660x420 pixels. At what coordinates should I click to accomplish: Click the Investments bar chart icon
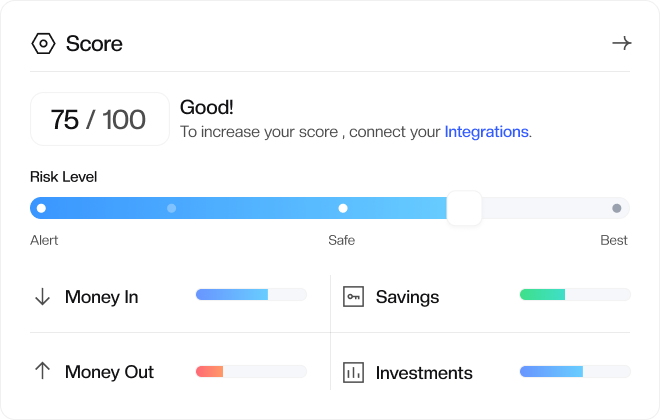pos(353,373)
